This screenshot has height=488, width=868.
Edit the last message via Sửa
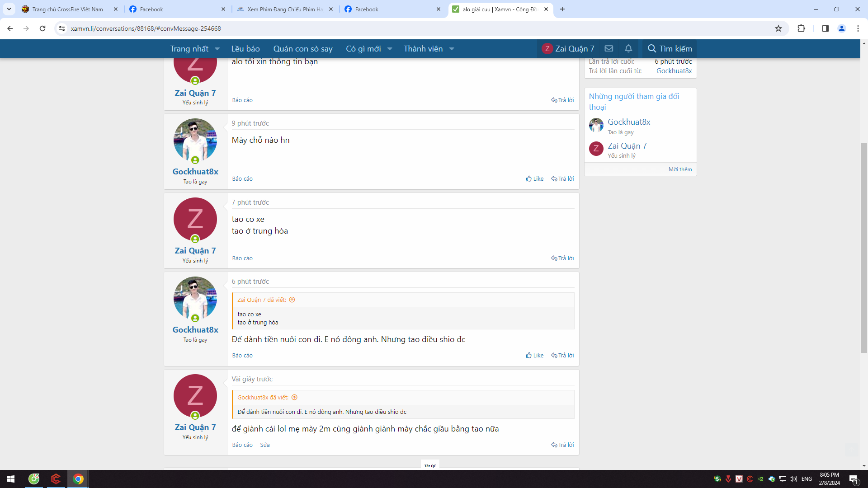(265, 445)
